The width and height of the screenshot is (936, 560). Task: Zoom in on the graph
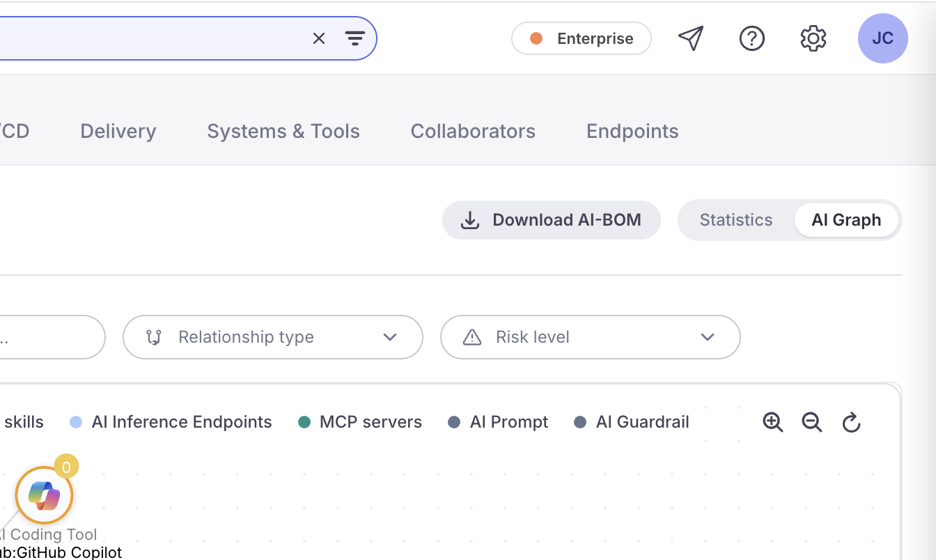coord(773,422)
